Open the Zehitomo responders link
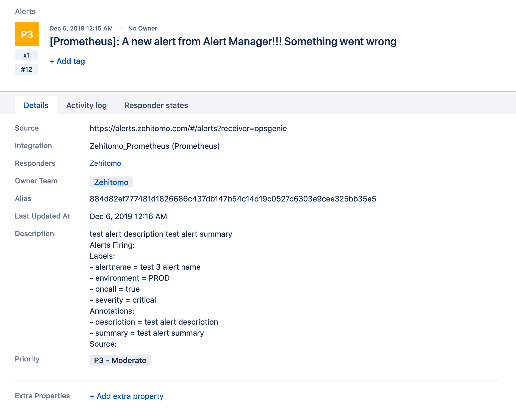 point(105,163)
